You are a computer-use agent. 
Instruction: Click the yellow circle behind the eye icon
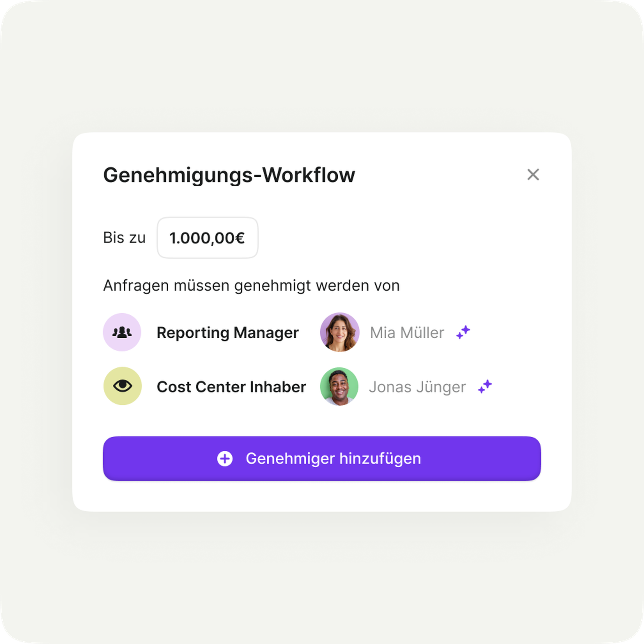[x=122, y=386]
